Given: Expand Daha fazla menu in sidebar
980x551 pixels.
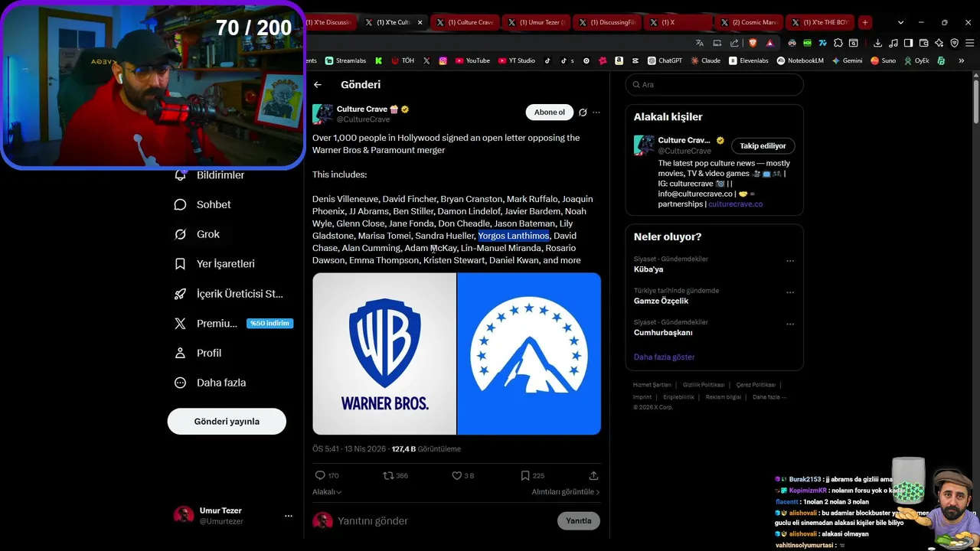Looking at the screenshot, I should click(x=211, y=383).
